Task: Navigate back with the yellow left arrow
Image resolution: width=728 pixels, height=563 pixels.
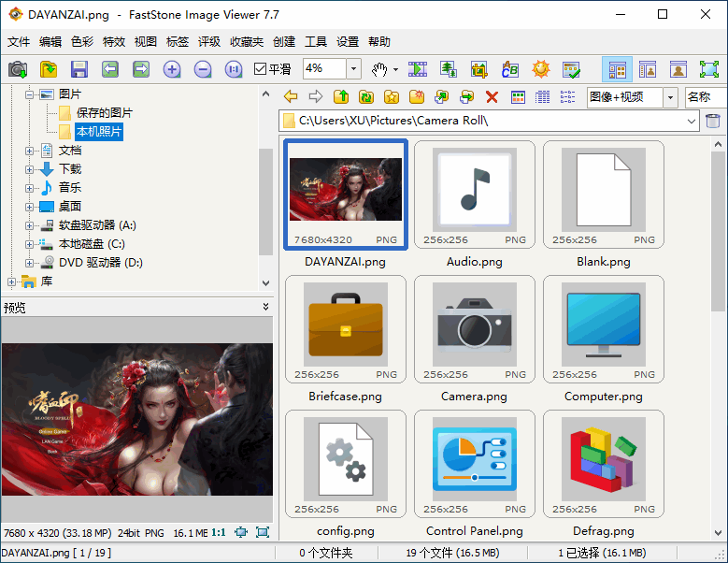Action: [291, 96]
